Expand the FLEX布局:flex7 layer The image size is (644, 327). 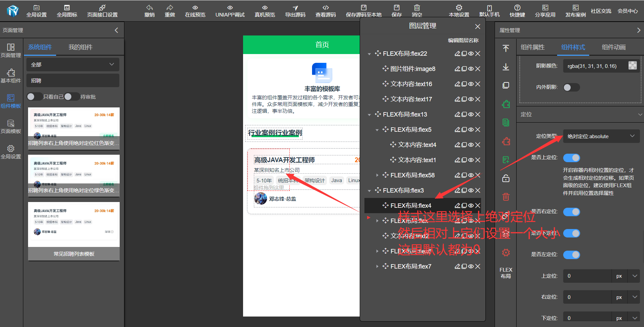point(377,267)
